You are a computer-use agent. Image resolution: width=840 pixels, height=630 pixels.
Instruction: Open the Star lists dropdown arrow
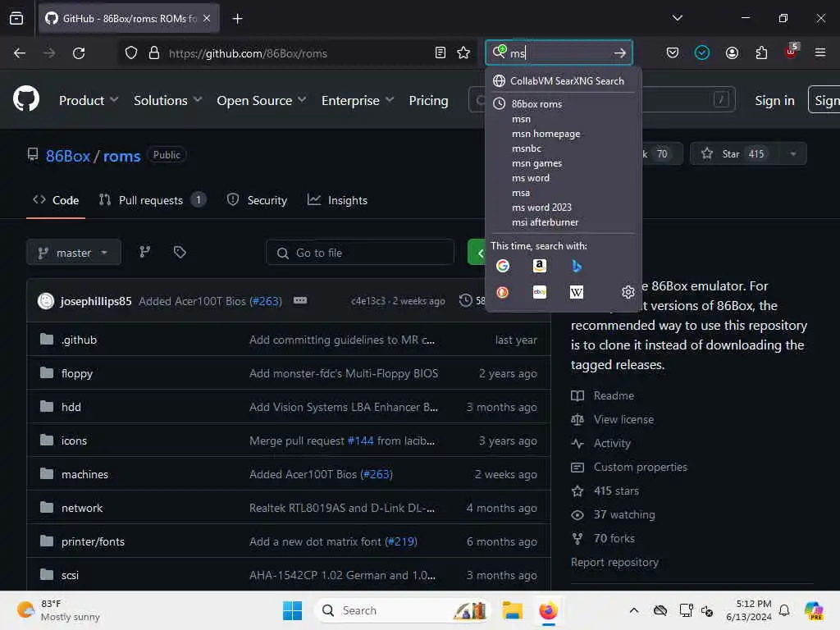coord(793,153)
